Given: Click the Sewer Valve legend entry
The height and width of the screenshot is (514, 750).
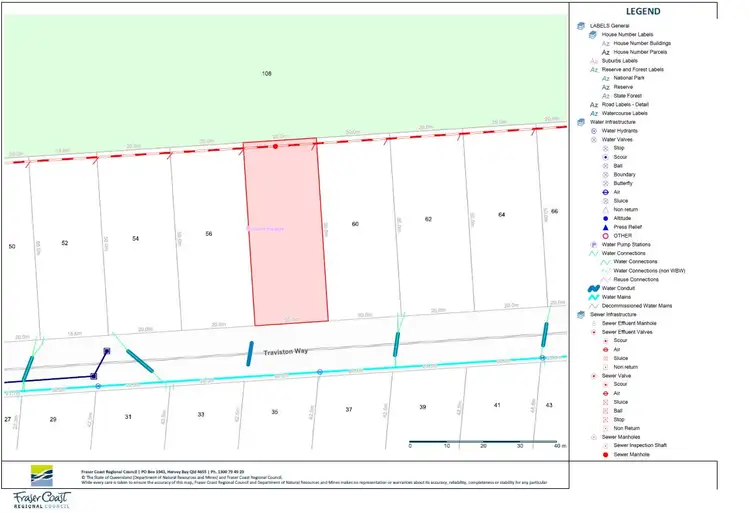Looking at the screenshot, I should 616,376.
